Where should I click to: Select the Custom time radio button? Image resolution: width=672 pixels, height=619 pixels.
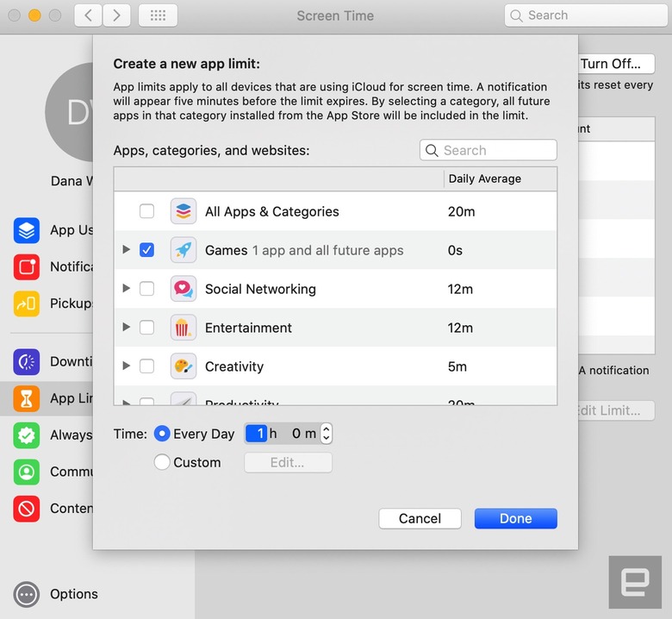point(162,462)
